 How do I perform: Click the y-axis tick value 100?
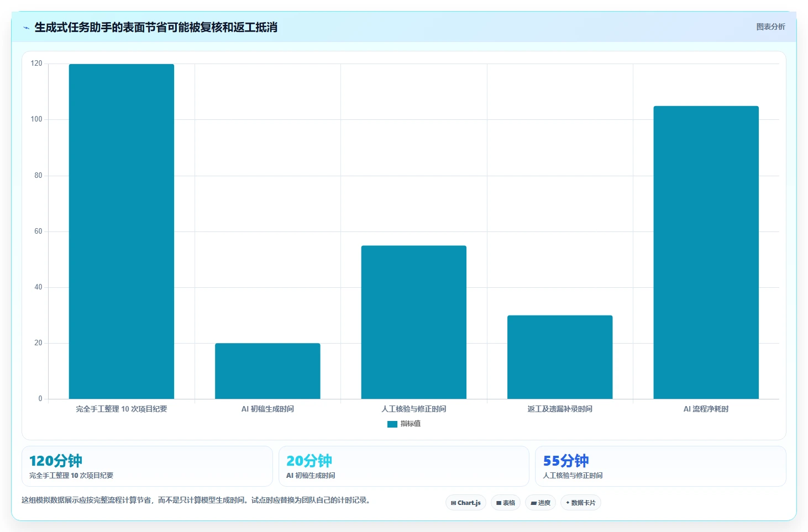(36, 119)
